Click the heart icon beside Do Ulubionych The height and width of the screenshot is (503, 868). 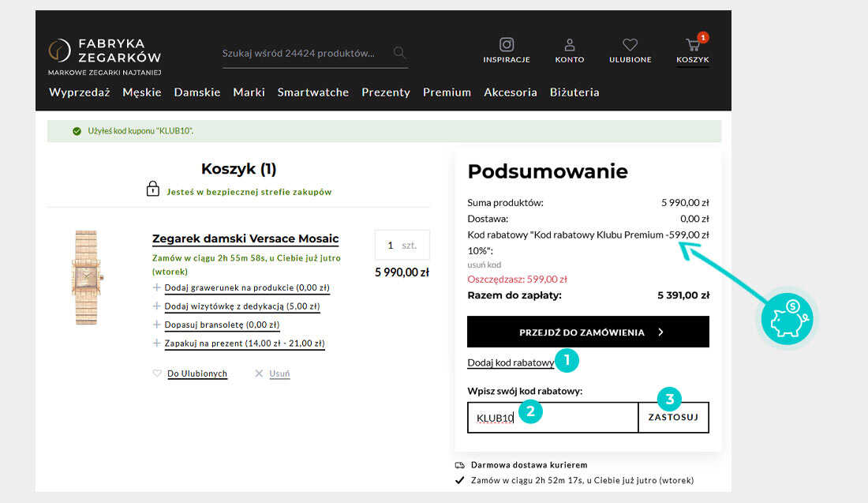pyautogui.click(x=157, y=373)
